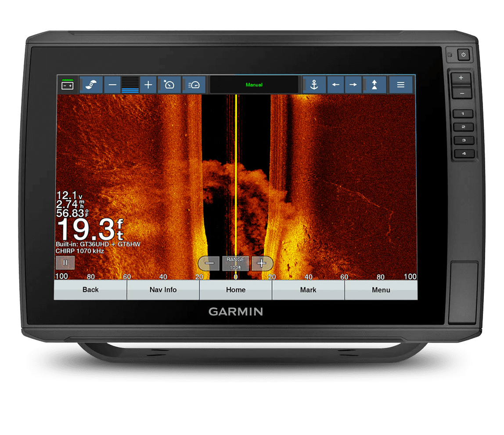Switch to Nav Info screen
Screen dimensions: 504x435
[163, 290]
